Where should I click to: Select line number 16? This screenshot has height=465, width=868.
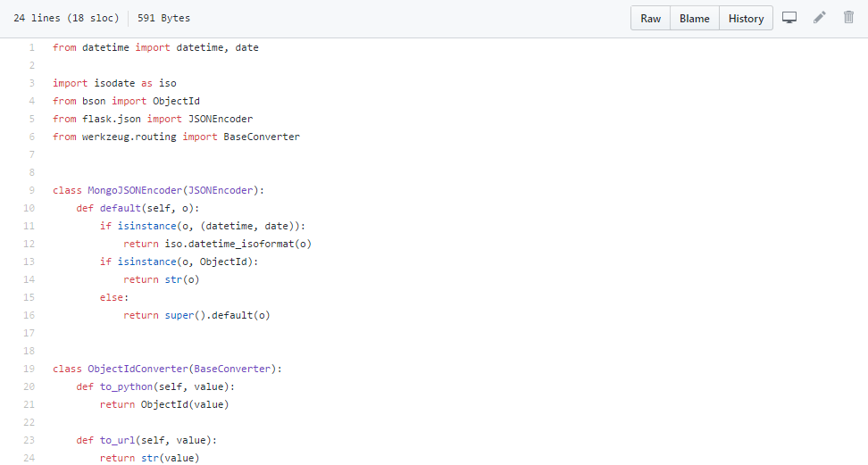pyautogui.click(x=29, y=315)
